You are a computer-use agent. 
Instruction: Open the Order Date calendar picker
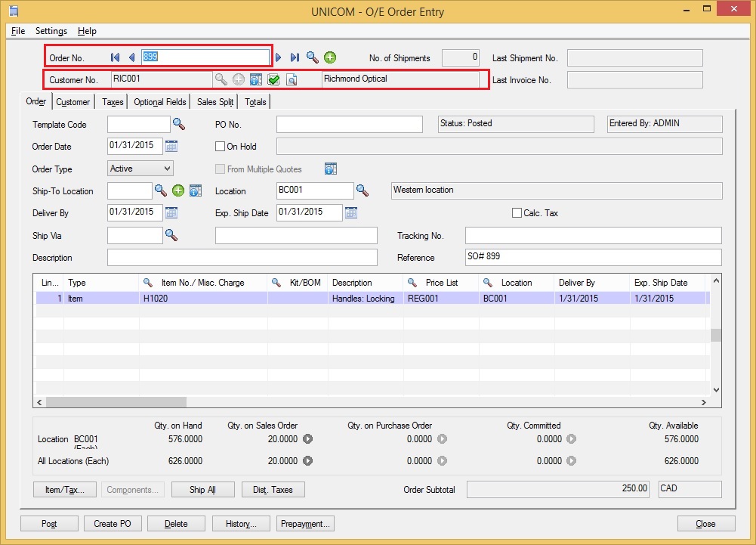point(171,146)
